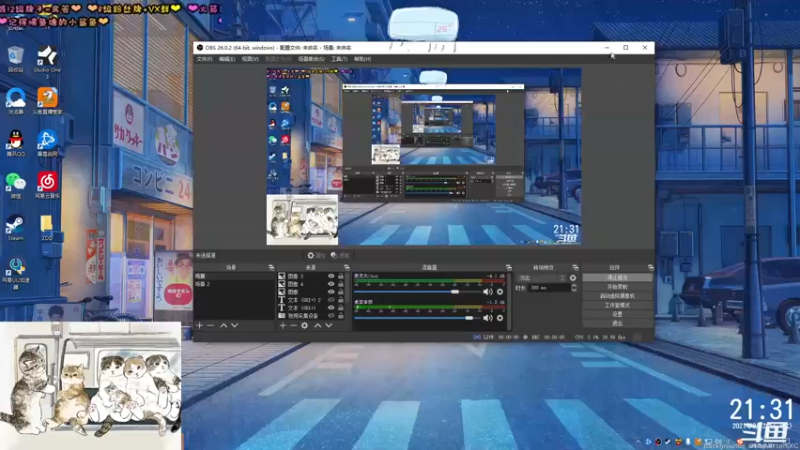Viewport: 800px width, 450px height.
Task: Launch the orange streaming assistant desktop icon
Action: [x=47, y=101]
